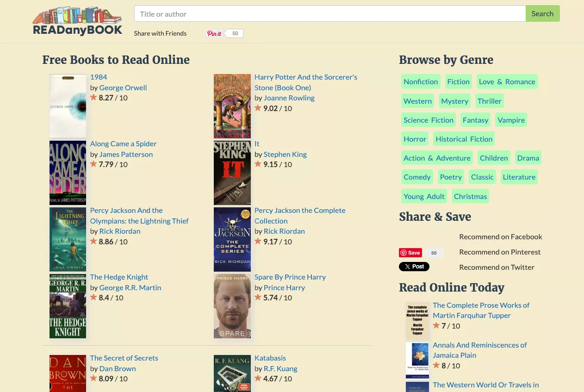Click the Recommend on Facebook link
The height and width of the screenshot is (392, 584).
point(501,236)
